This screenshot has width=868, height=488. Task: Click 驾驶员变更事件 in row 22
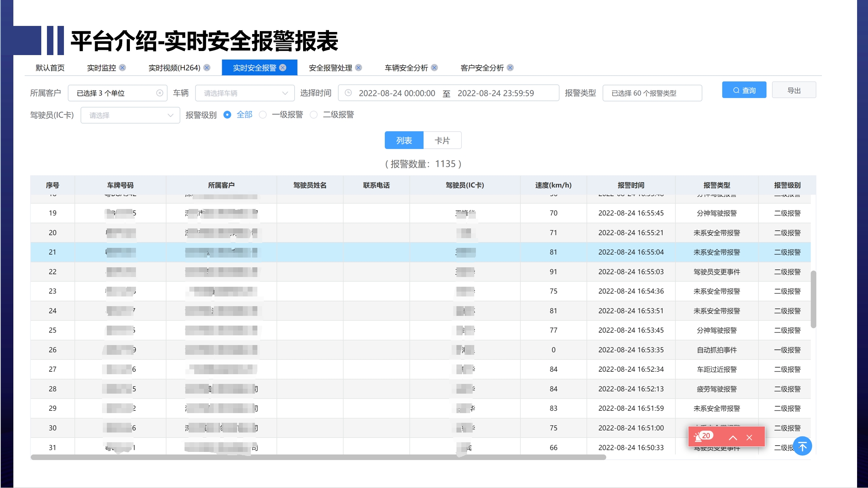(717, 272)
